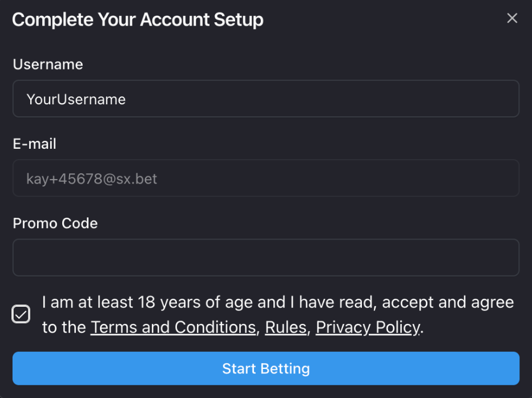
Task: Toggle the age confirmation checkbox
Action: click(x=21, y=314)
